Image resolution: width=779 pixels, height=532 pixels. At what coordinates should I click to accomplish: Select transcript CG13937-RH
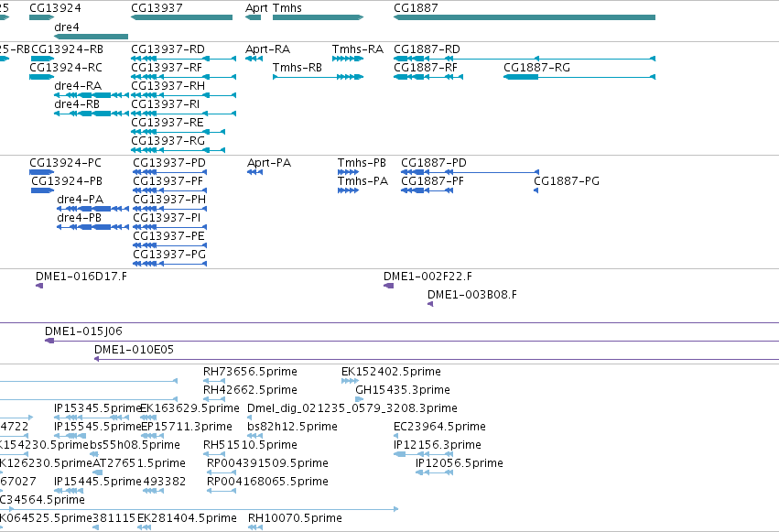pos(168,86)
